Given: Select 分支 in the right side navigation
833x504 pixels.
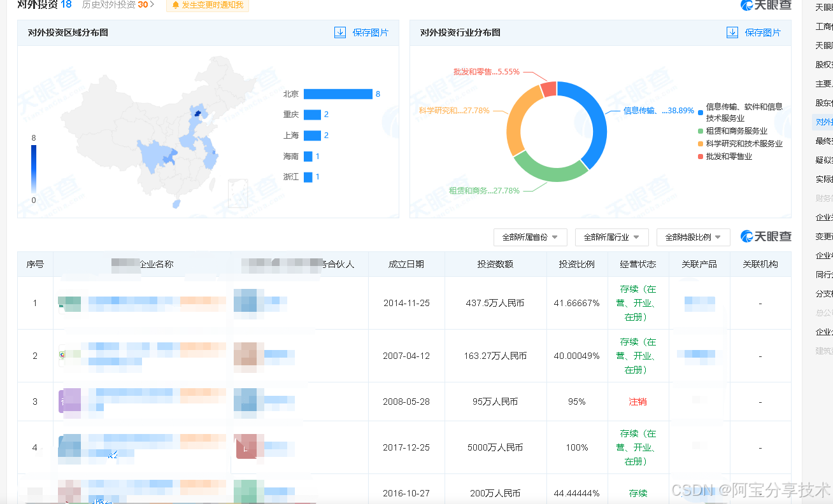Looking at the screenshot, I should coord(824,294).
